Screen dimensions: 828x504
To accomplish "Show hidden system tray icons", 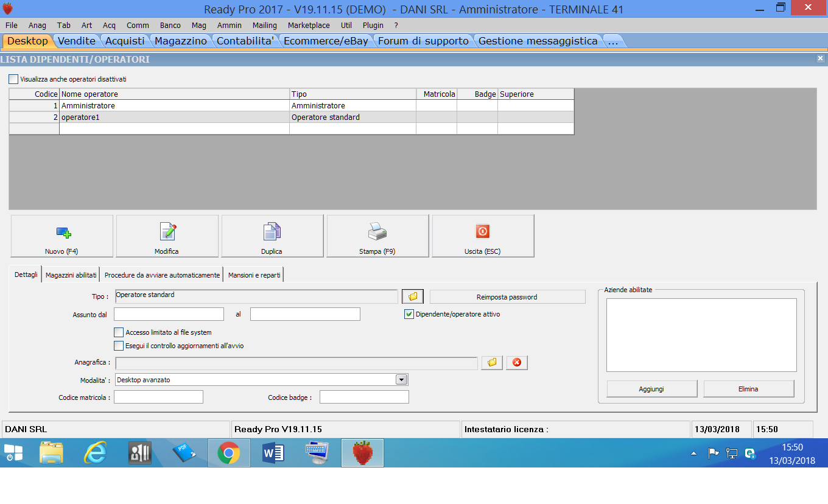I will coord(693,453).
